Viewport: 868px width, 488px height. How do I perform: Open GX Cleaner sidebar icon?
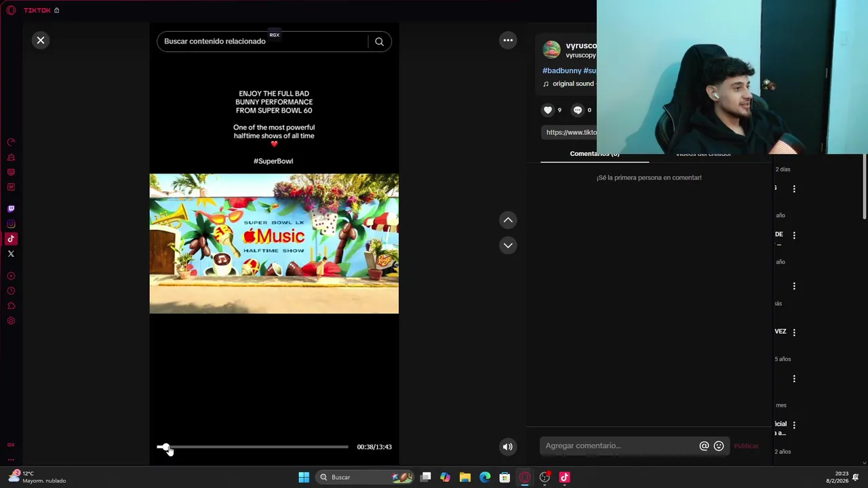[11, 157]
